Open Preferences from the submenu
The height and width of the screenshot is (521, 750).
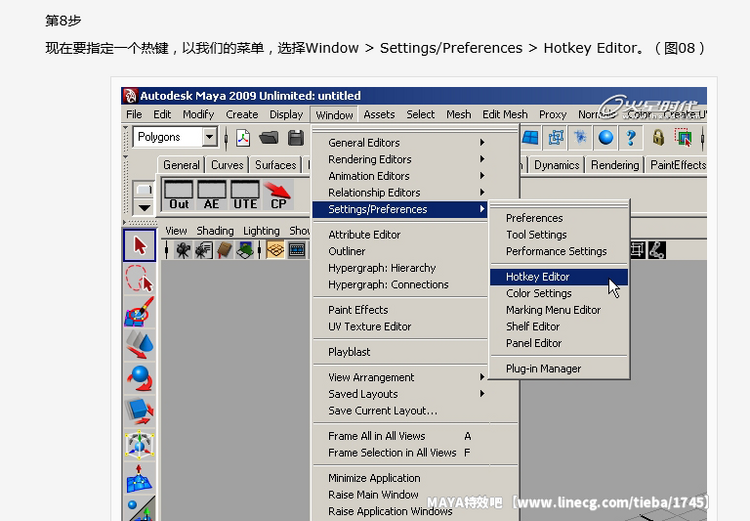pyautogui.click(x=559, y=218)
